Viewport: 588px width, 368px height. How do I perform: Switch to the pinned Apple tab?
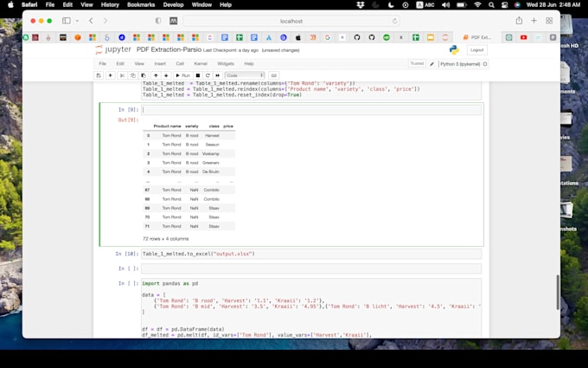coord(298,37)
